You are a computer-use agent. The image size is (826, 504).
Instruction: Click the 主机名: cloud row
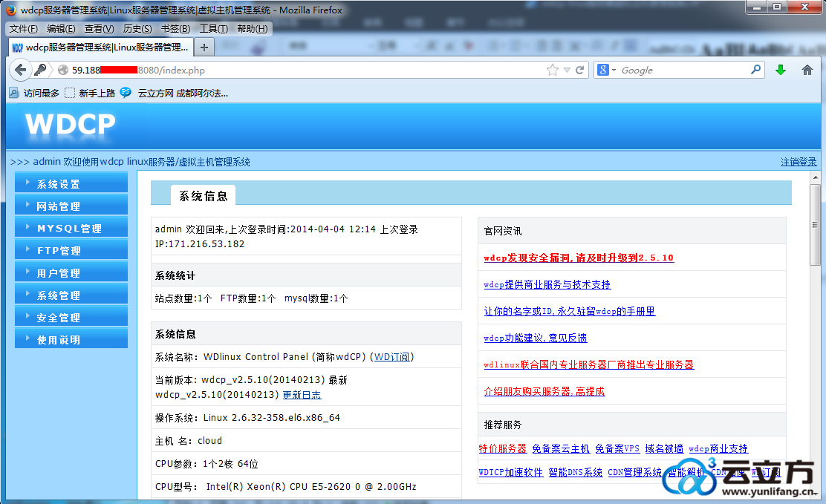pos(306,440)
